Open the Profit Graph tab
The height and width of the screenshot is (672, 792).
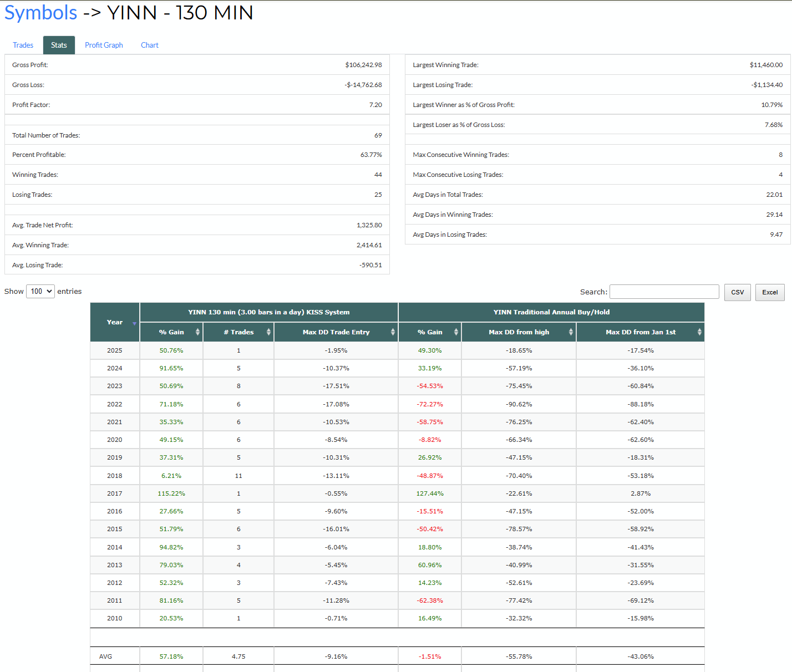pos(104,45)
